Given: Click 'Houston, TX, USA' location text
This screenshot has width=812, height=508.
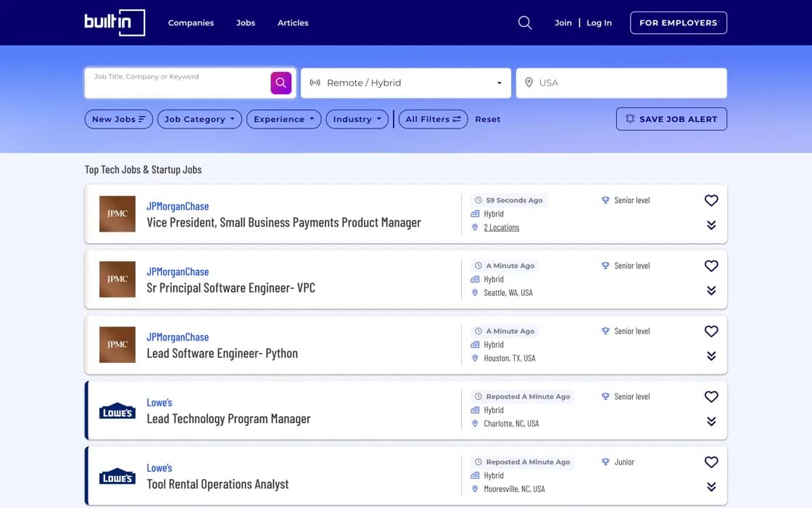Looking at the screenshot, I should 510,358.
